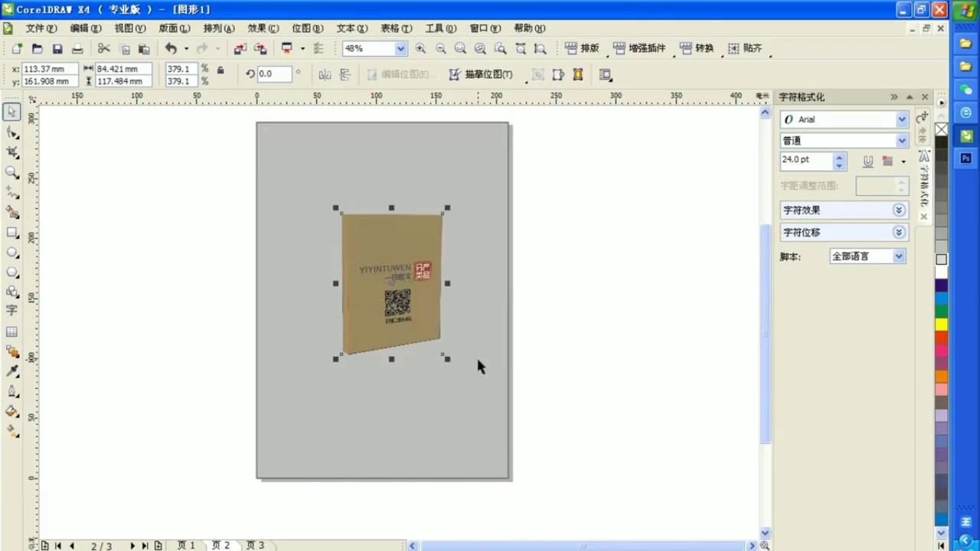Click the Print icon

[x=77, y=48]
